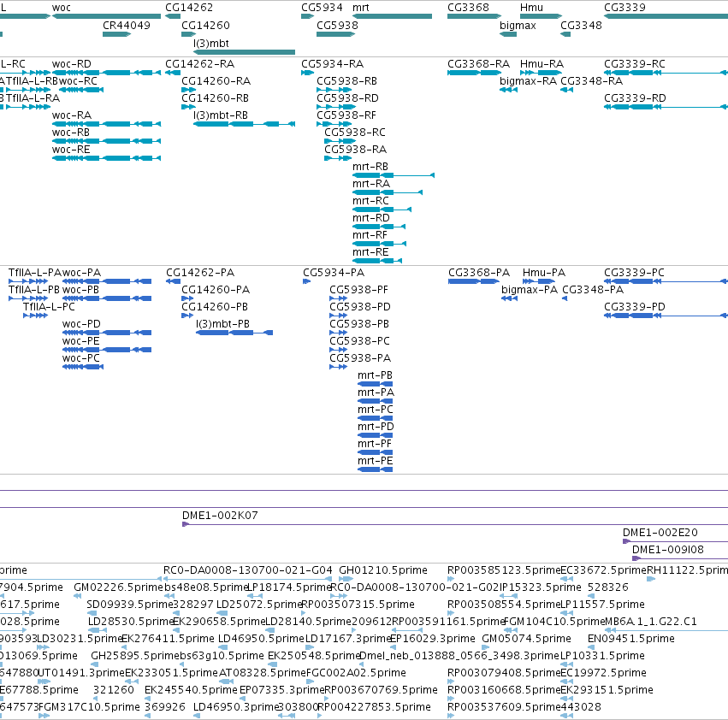Screen dimensions: 728x720
Task: Click protein woc-PC
Action: click(x=80, y=359)
